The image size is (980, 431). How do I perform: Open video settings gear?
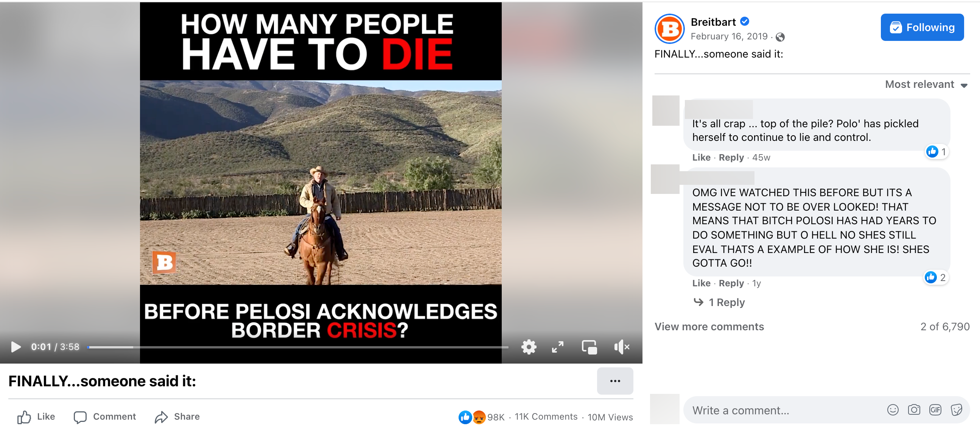coord(529,347)
